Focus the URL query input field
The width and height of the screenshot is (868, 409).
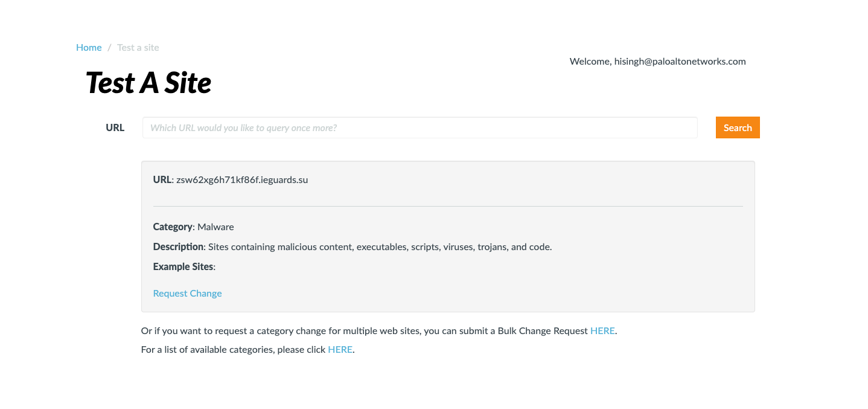pyautogui.click(x=420, y=127)
